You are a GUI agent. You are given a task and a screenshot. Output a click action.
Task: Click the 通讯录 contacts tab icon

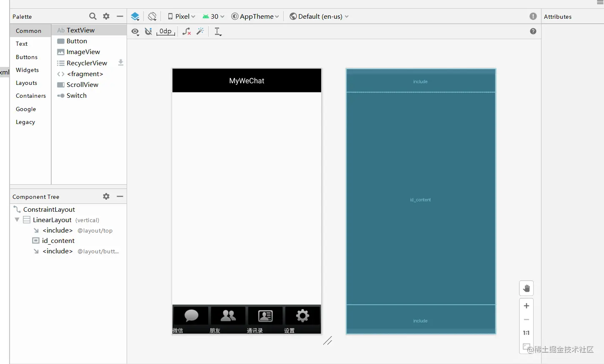click(265, 316)
